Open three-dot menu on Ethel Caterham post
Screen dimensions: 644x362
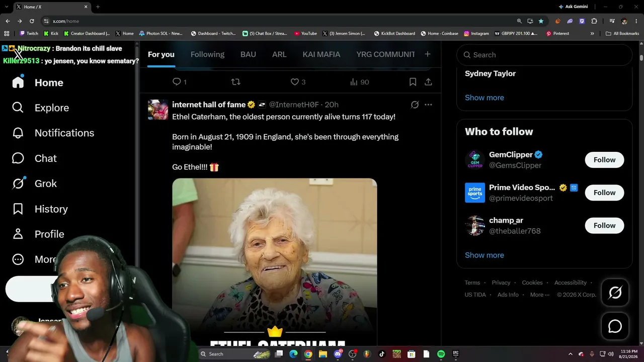coord(428,105)
